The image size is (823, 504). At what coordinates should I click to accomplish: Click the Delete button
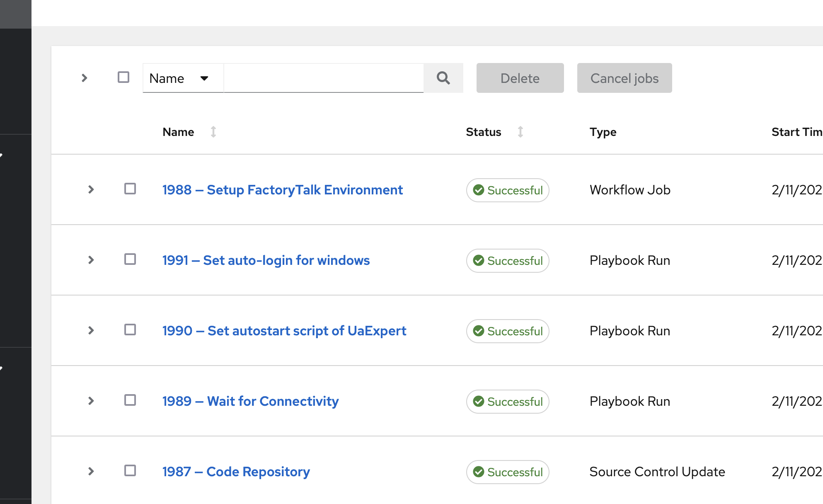tap(520, 78)
